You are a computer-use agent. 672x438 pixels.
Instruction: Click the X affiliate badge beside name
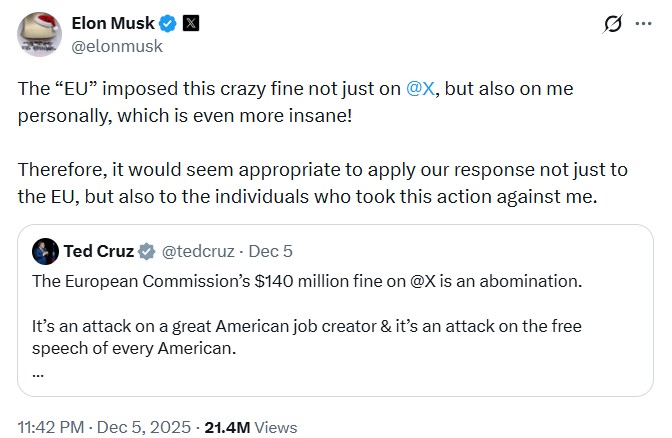click(x=190, y=24)
